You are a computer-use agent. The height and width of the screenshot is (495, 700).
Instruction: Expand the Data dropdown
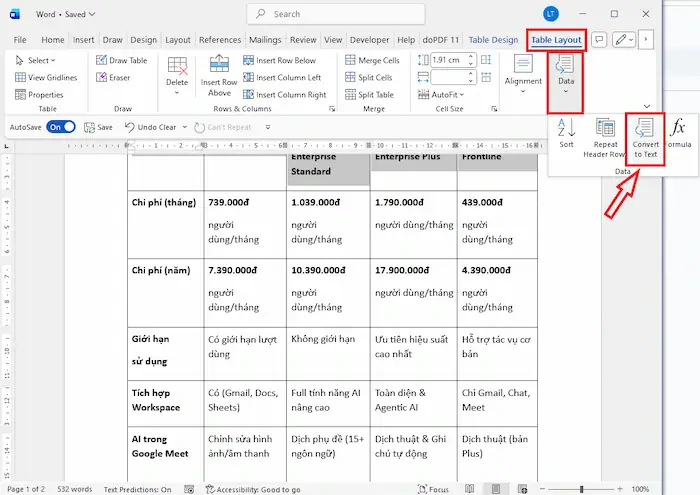point(565,75)
